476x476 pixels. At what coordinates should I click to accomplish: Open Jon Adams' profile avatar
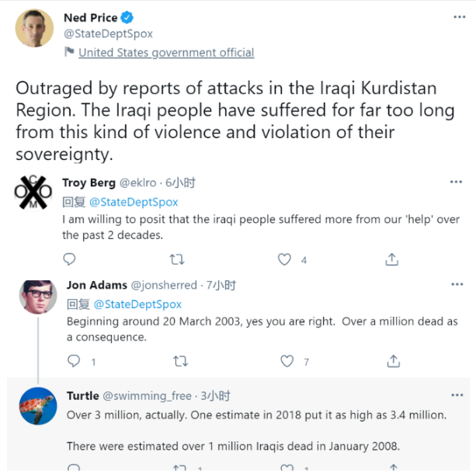[x=37, y=297]
